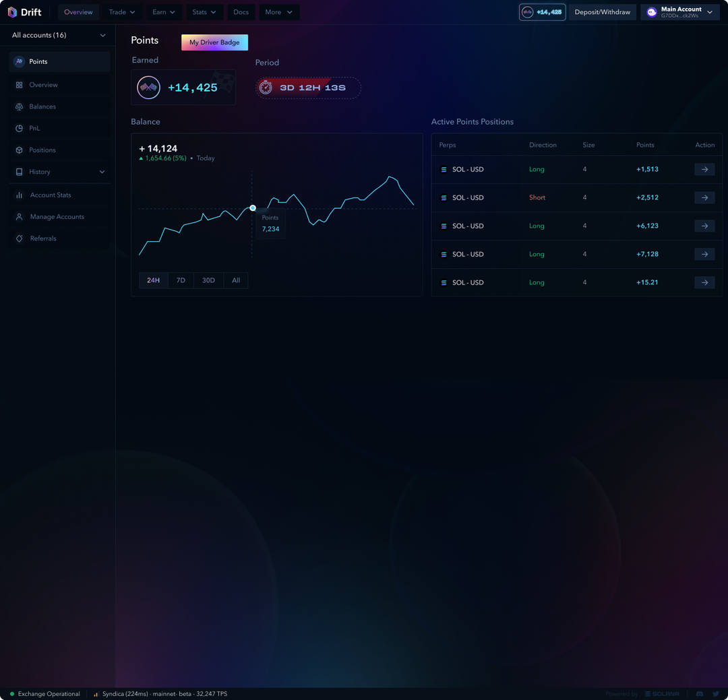728x700 pixels.
Task: Open the +2,512 Short position arrow action
Action: click(704, 198)
